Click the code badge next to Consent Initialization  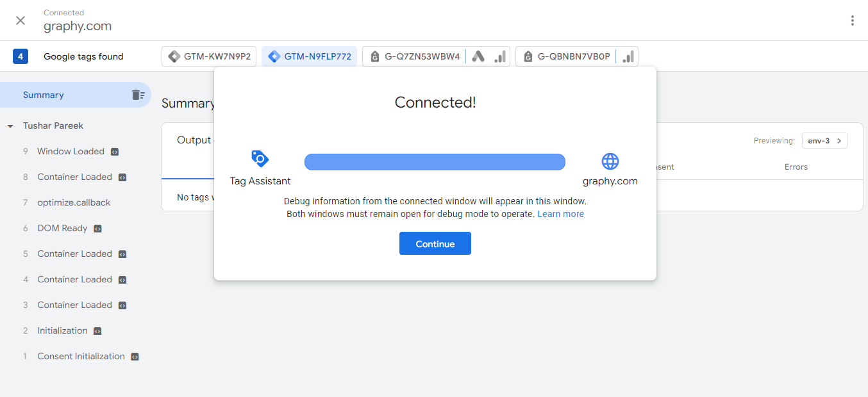point(135,357)
